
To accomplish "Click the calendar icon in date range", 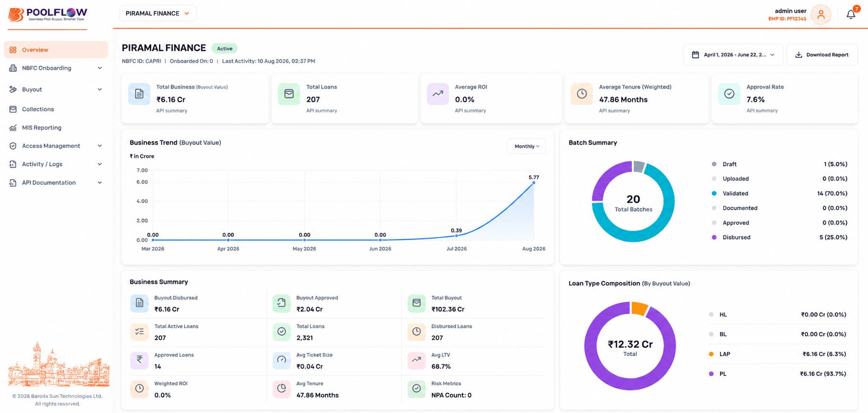I will (695, 55).
